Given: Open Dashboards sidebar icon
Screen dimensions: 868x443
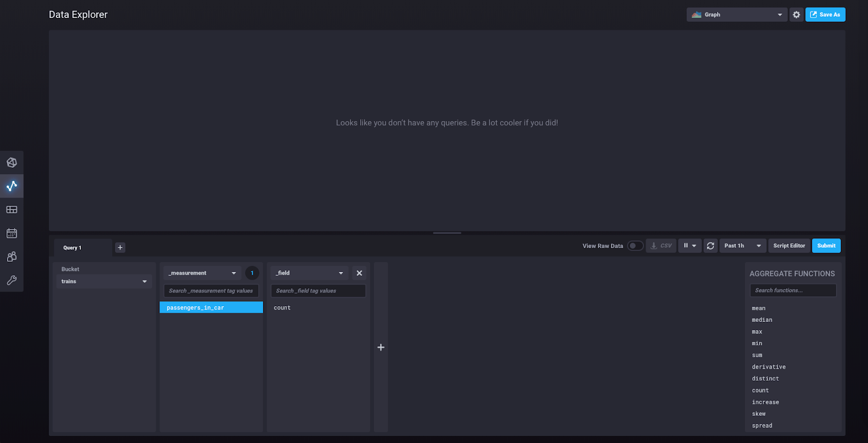Looking at the screenshot, I should (11, 210).
